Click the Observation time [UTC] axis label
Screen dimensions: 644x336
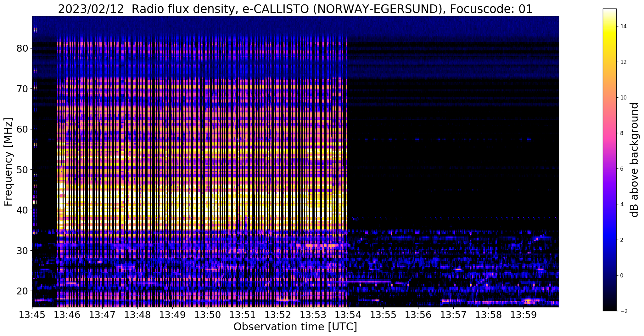[x=295, y=327]
